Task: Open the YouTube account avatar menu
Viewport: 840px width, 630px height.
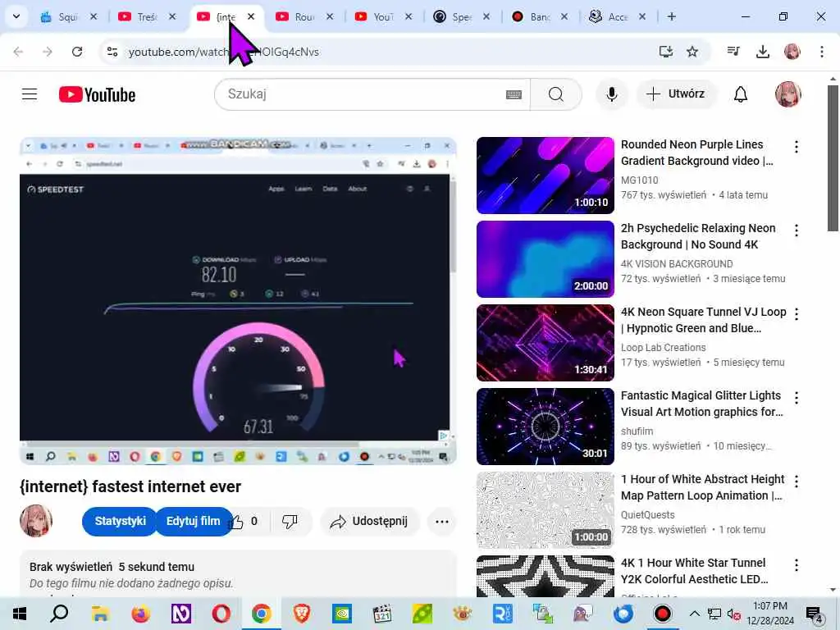Action: coord(788,94)
